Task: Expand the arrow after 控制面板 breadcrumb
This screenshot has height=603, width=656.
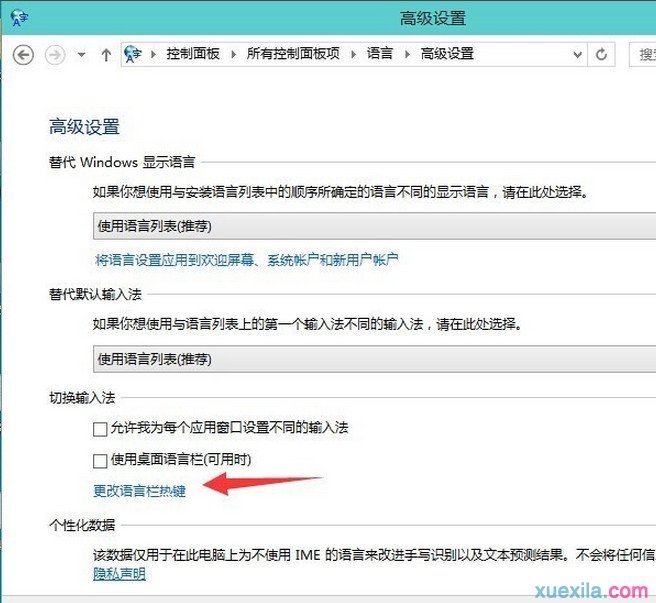Action: tap(233, 54)
